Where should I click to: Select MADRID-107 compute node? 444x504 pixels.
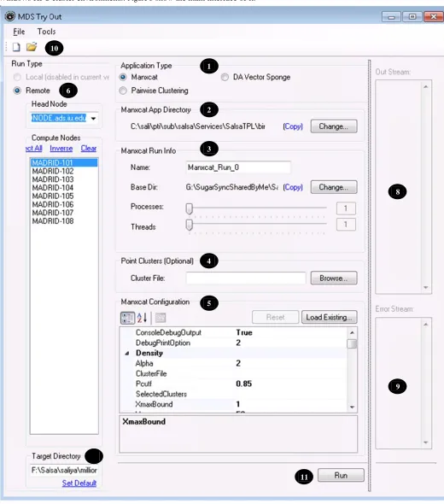pos(64,213)
